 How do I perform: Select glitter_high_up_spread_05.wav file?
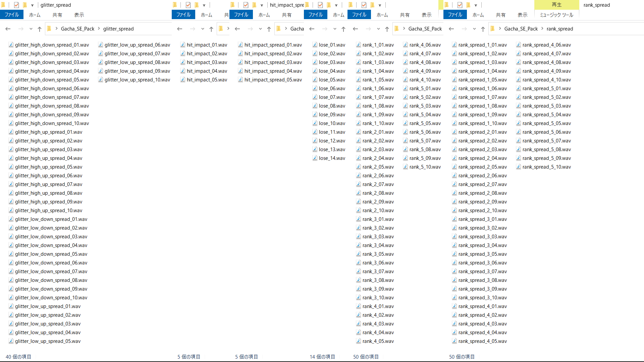(x=49, y=167)
